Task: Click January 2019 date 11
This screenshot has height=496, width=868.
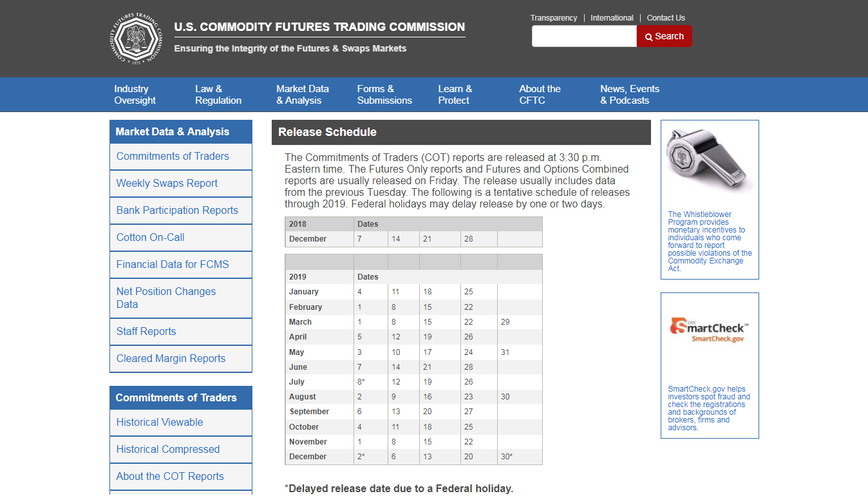Action: [x=395, y=292]
